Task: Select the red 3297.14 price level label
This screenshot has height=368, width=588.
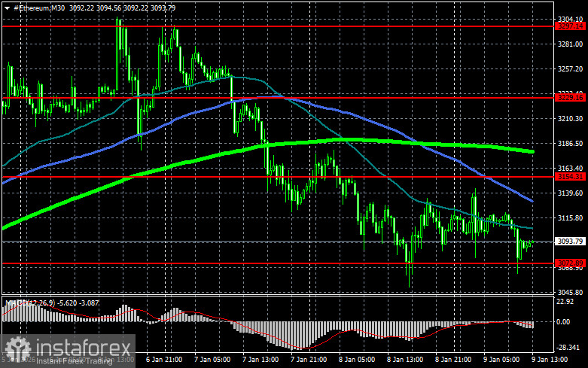Action: tap(570, 26)
